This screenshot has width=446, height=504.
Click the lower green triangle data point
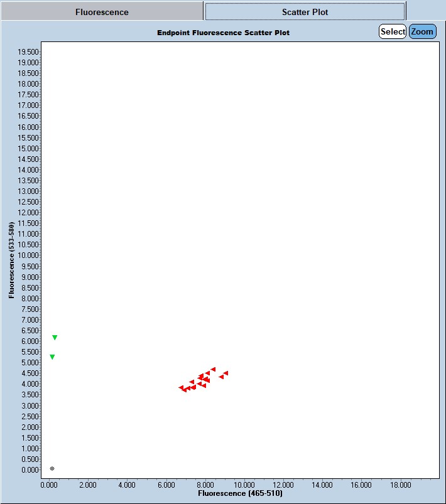tap(52, 357)
